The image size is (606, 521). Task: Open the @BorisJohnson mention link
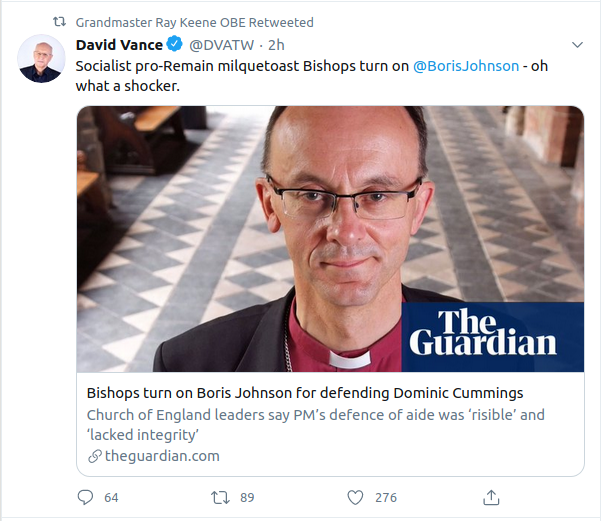point(466,66)
